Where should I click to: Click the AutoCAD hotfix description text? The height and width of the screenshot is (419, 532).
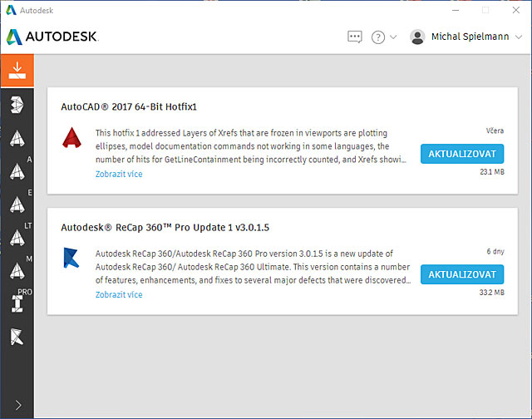coord(251,146)
